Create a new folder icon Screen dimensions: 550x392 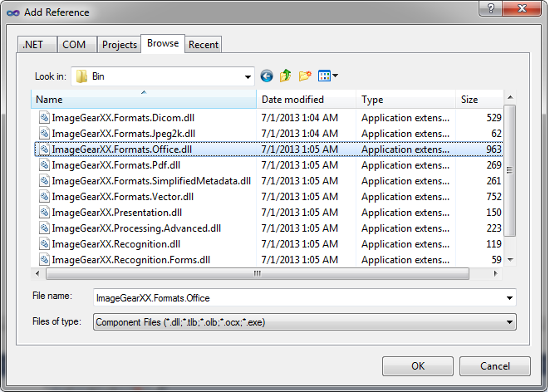[305, 76]
